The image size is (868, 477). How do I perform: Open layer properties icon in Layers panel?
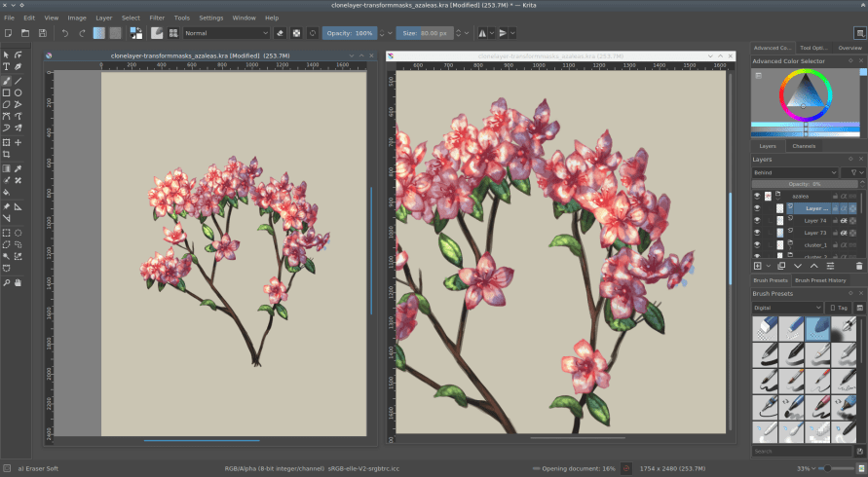point(830,266)
